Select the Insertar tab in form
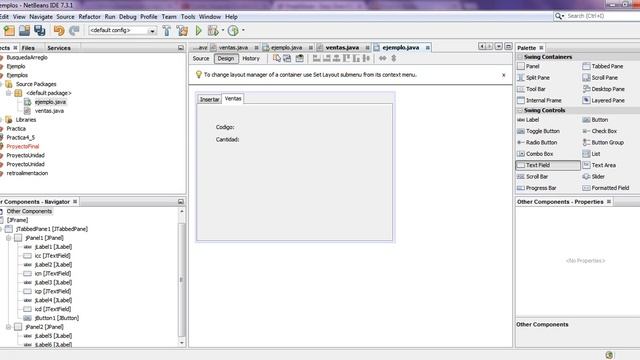The height and width of the screenshot is (360, 640). pyautogui.click(x=209, y=99)
